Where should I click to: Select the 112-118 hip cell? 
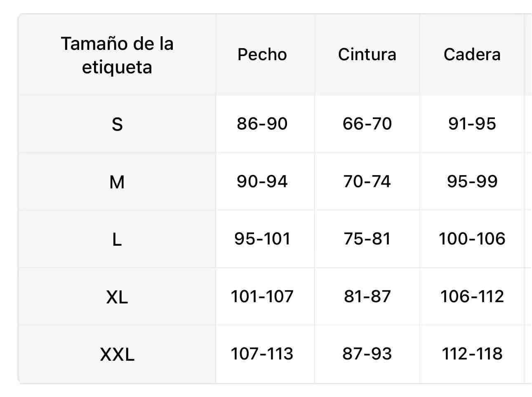pos(472,354)
